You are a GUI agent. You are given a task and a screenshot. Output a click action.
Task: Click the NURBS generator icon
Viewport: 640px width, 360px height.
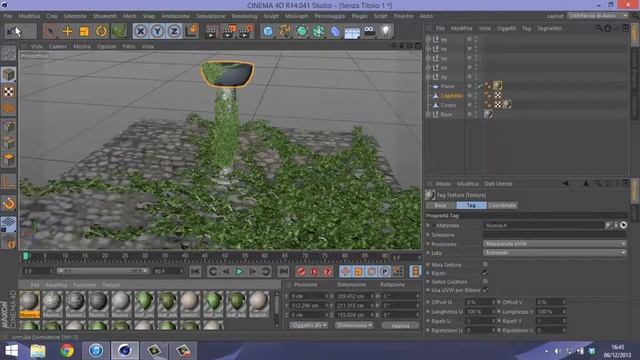(x=302, y=31)
